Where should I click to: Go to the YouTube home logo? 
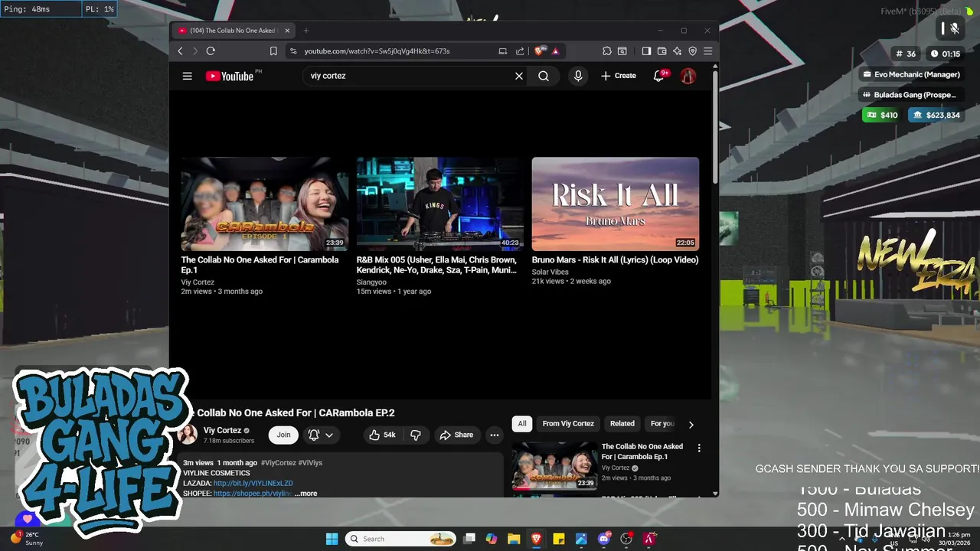click(x=230, y=76)
